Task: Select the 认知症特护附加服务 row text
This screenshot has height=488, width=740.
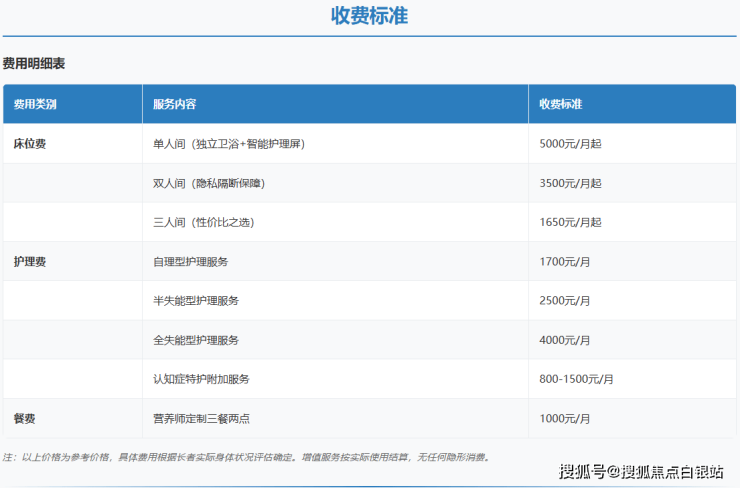Action: [201, 379]
